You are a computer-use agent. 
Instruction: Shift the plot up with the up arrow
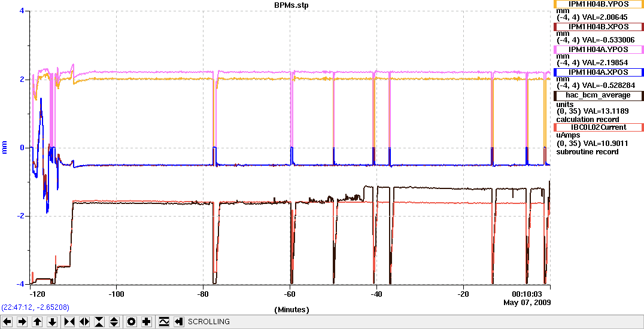37,322
